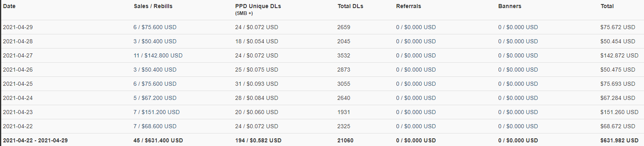The height and width of the screenshot is (146, 644).
Task: Select the Sales / Rebills column header
Action: [153, 6]
